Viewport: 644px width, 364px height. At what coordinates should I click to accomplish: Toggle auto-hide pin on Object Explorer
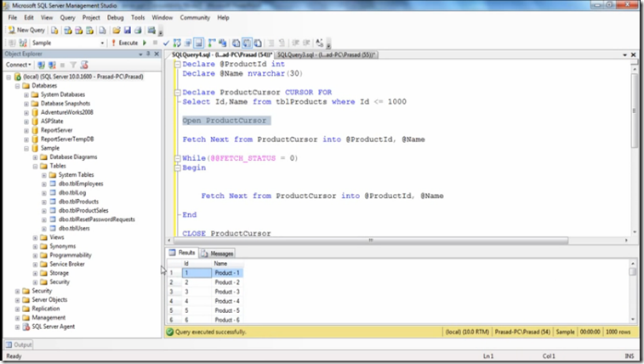point(148,54)
